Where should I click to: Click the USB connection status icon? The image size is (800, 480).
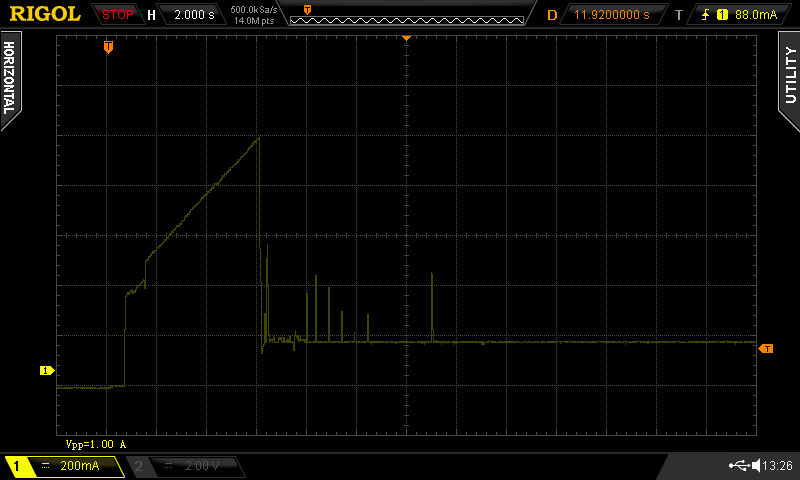739,465
